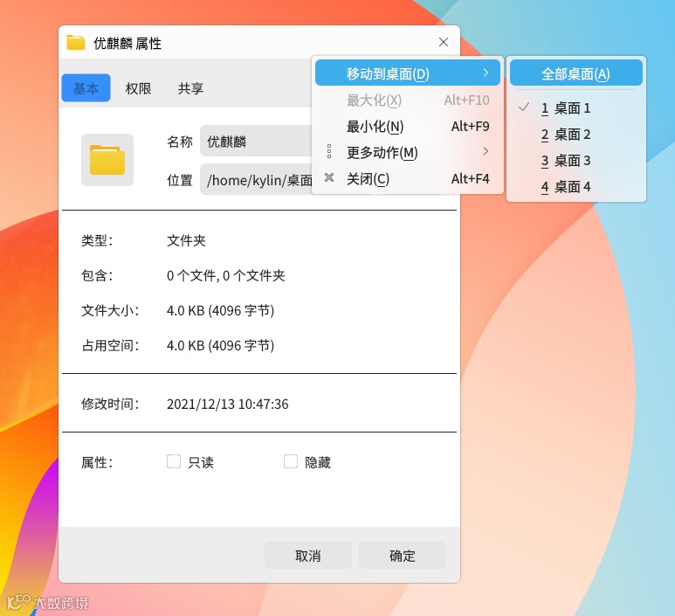Expand the 更多动作(M) submenu arrow

[486, 151]
